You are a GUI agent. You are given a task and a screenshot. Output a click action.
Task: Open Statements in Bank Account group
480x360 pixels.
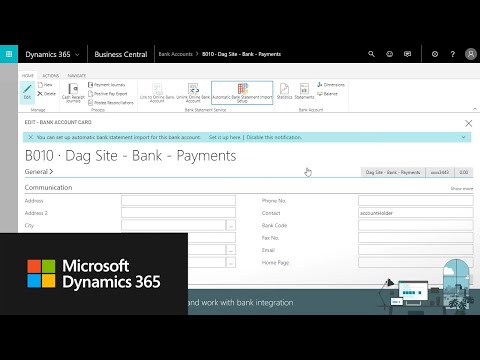(304, 92)
